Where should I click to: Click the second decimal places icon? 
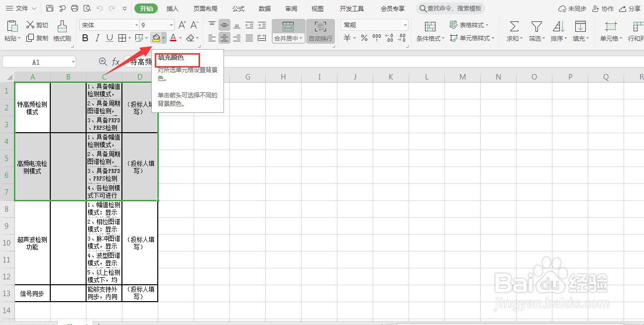coord(402,38)
